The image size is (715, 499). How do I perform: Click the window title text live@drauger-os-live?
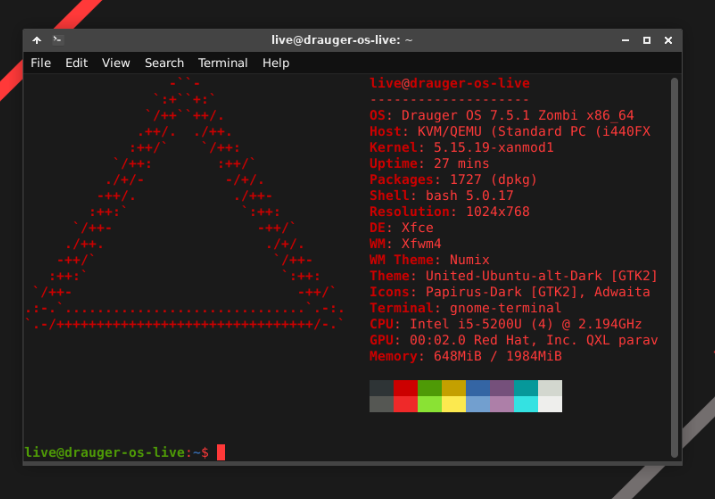pos(342,40)
